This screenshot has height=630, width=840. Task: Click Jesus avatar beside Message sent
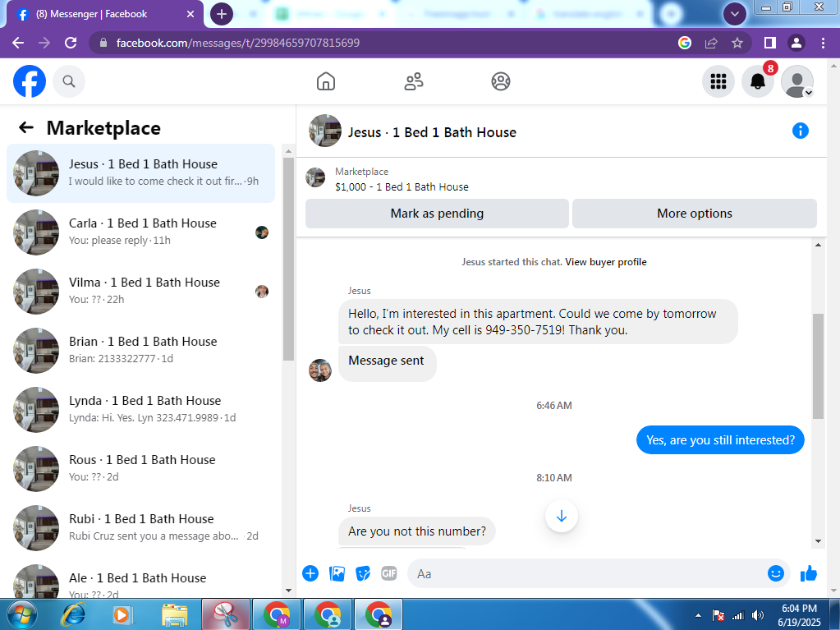(319, 370)
